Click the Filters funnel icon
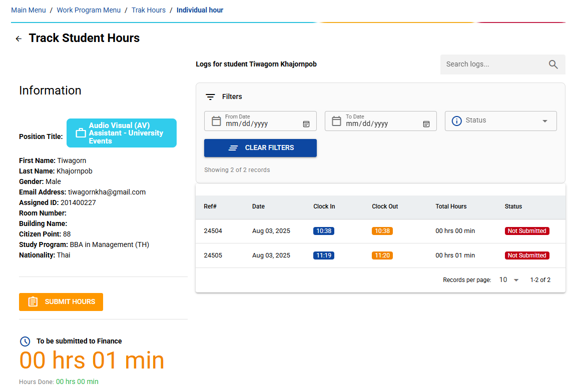 211,97
